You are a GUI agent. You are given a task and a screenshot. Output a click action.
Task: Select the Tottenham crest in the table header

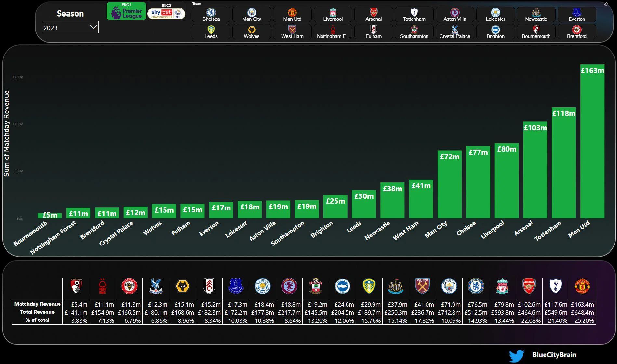click(x=556, y=286)
